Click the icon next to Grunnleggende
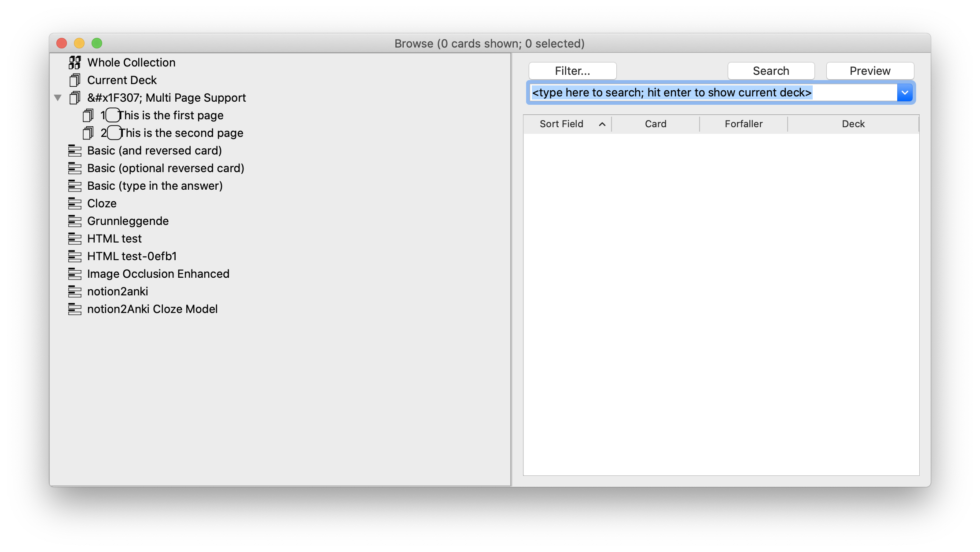The height and width of the screenshot is (552, 980). point(74,221)
